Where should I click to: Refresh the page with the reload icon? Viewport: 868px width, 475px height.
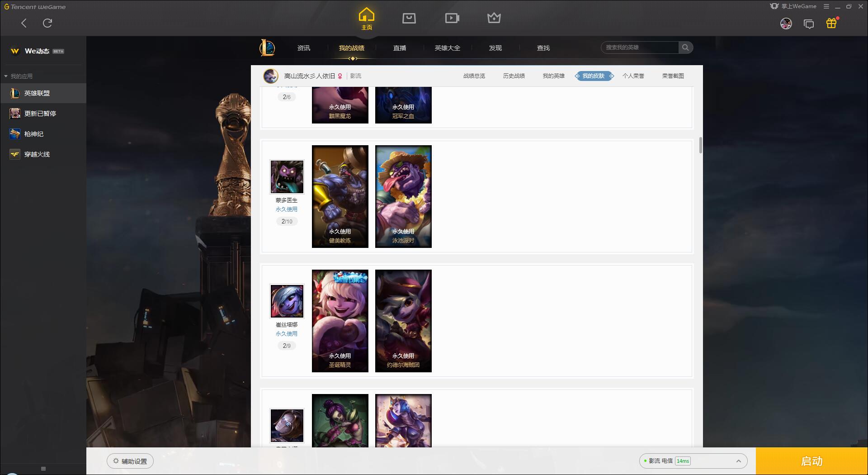[x=47, y=23]
